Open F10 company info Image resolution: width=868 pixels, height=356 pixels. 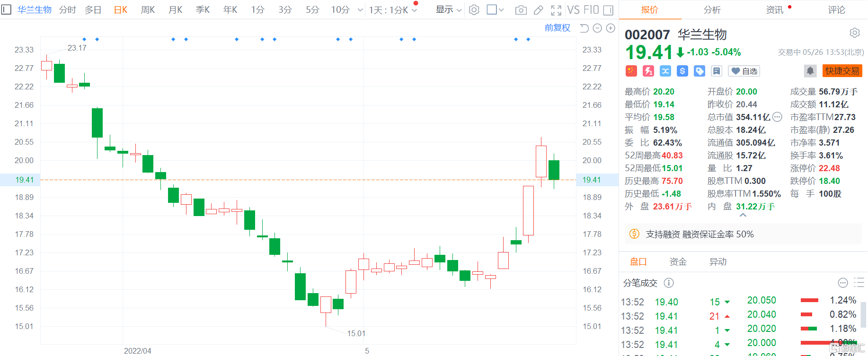tap(591, 10)
